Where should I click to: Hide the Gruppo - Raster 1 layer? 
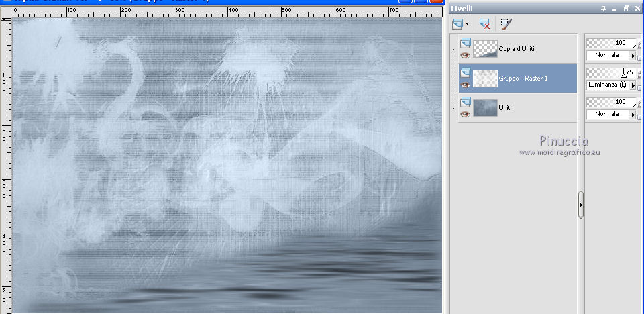pos(465,85)
